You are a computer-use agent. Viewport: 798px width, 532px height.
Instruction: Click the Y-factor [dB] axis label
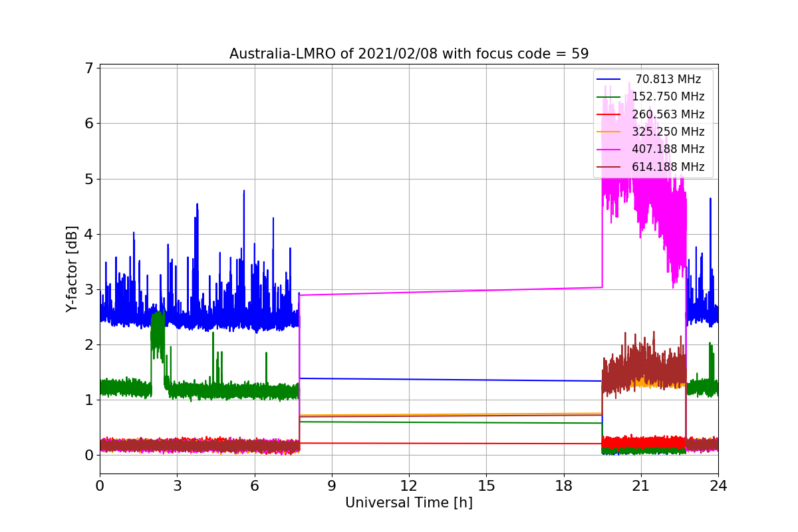72,269
